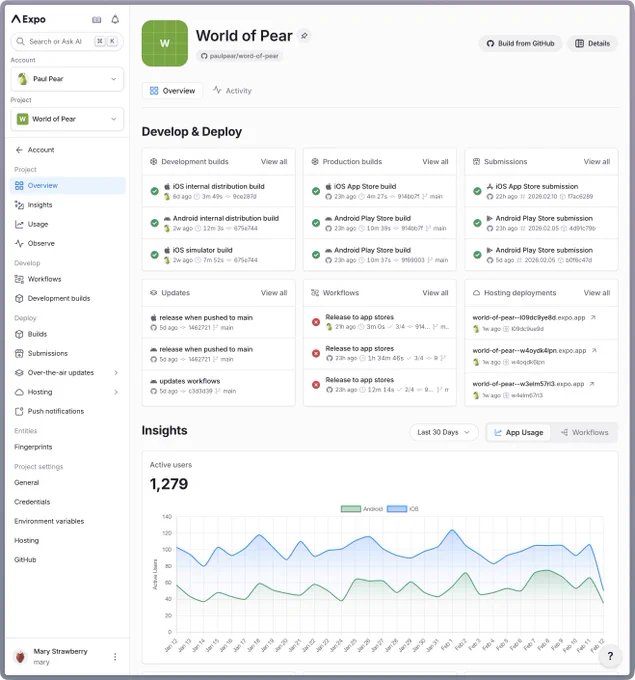
Task: Open the Workflows sidebar item
Action: coord(67,279)
